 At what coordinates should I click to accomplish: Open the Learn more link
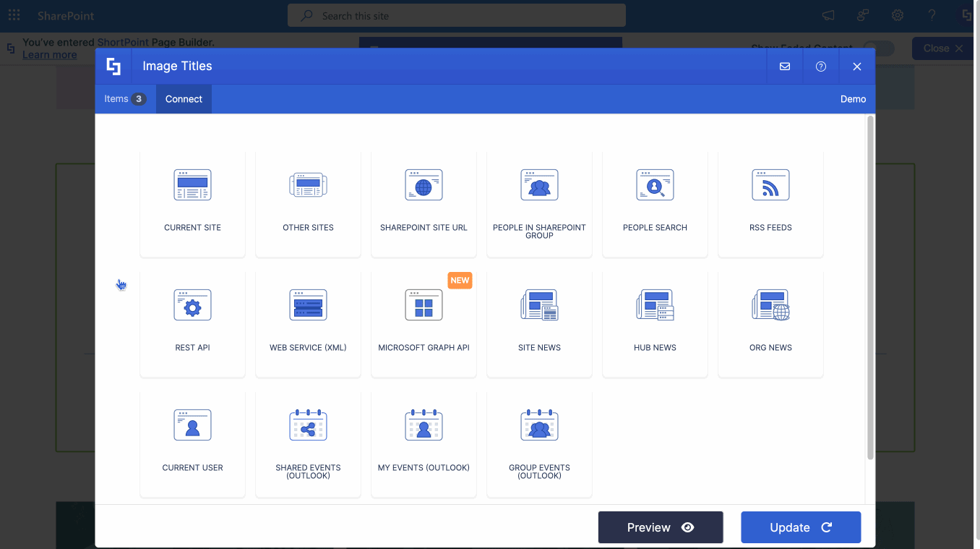click(x=51, y=54)
